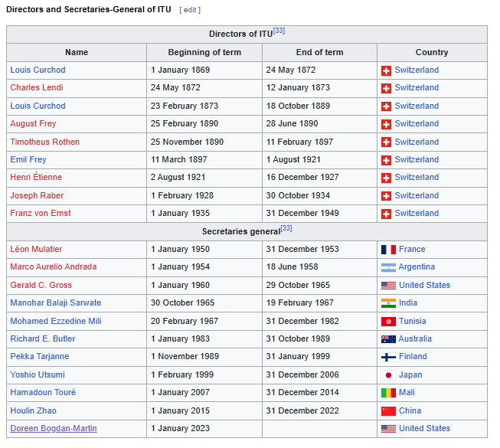Click Swiss flag in Joseph Raber row
Image resolution: width=500 pixels, height=448 pixels.
(x=386, y=196)
